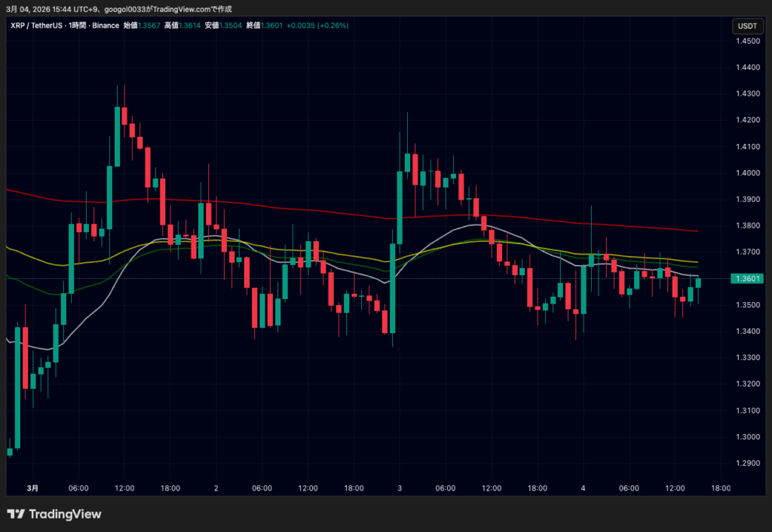Click the 1.4300 price axis label
772x532 pixels.
point(747,93)
